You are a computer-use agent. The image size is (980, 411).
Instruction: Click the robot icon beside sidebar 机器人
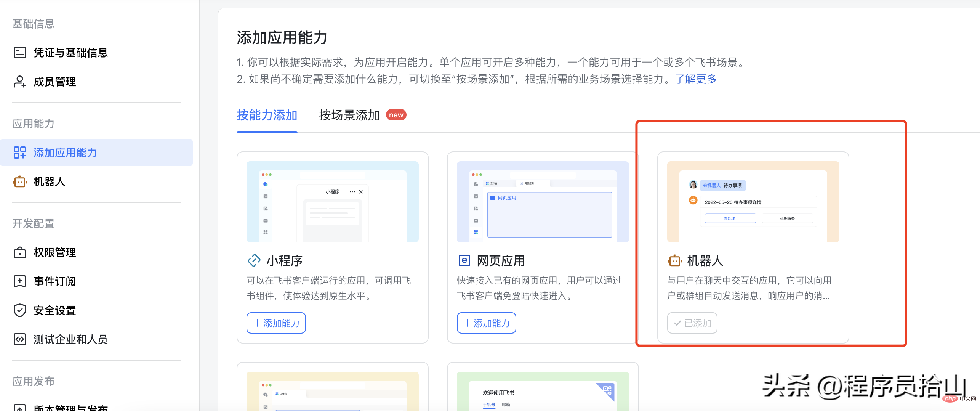(19, 182)
